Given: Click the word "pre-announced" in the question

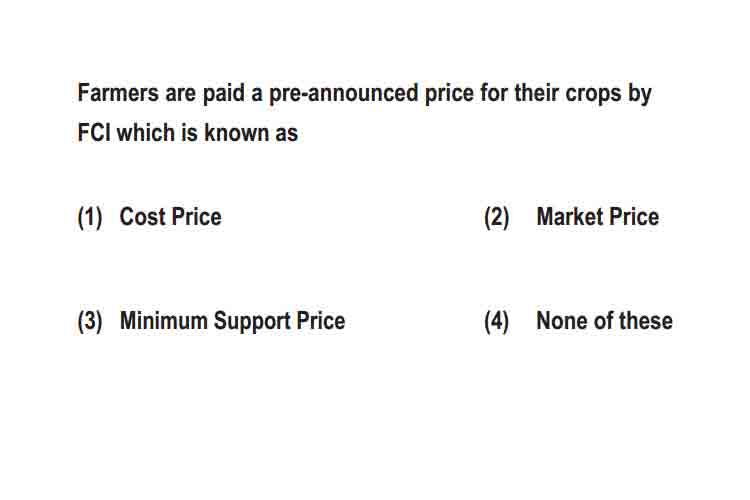Looking at the screenshot, I should pyautogui.click(x=343, y=94).
